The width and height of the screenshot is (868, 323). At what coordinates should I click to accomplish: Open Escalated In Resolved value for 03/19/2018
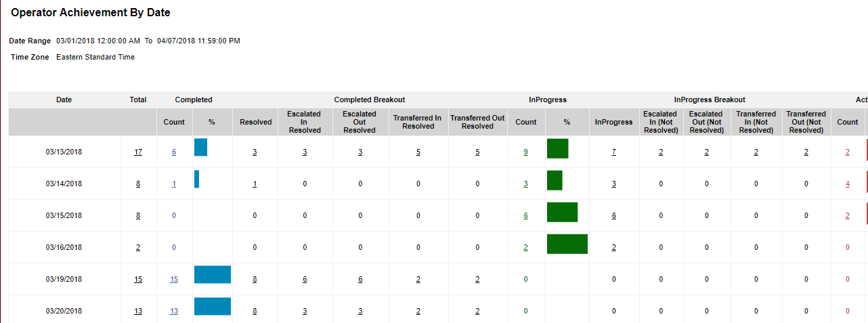305,279
